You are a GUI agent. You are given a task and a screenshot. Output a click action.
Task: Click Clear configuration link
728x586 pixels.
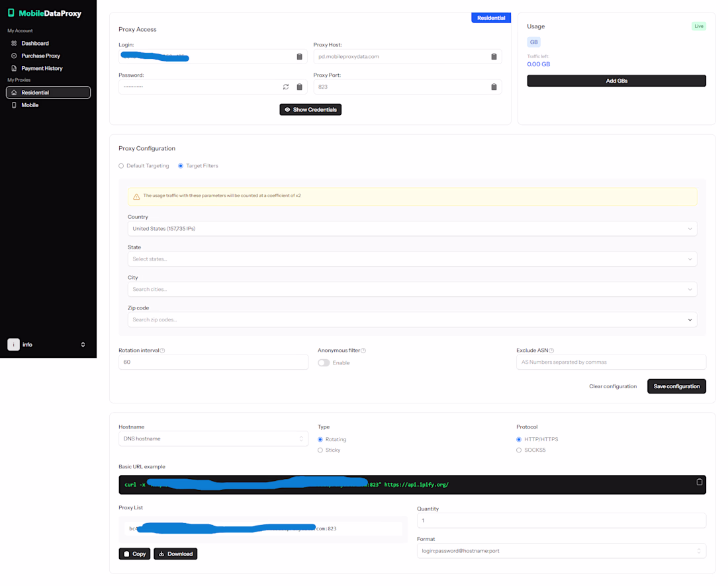coord(613,386)
